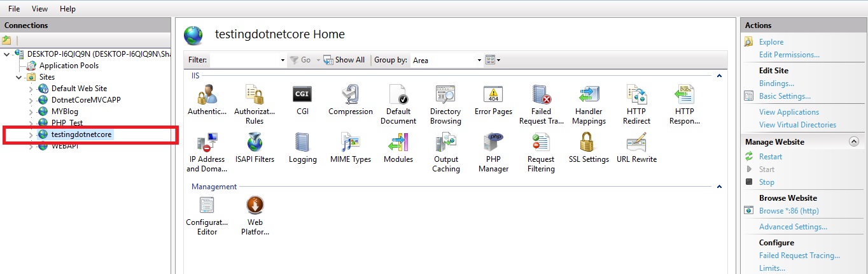Open Authorization Rules feature
This screenshot has height=274, width=868.
[x=255, y=105]
